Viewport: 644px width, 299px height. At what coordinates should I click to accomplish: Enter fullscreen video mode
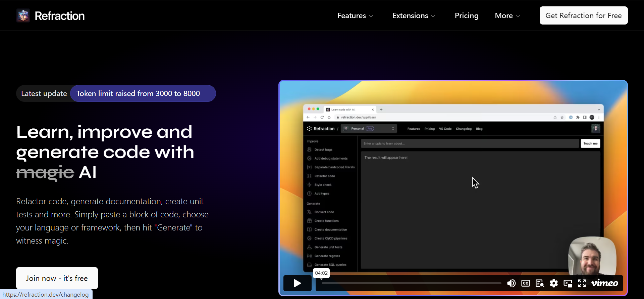(582, 284)
